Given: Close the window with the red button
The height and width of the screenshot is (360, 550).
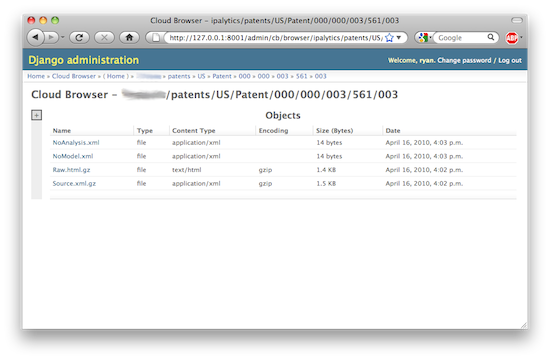Looking at the screenshot, I should coord(31,20).
